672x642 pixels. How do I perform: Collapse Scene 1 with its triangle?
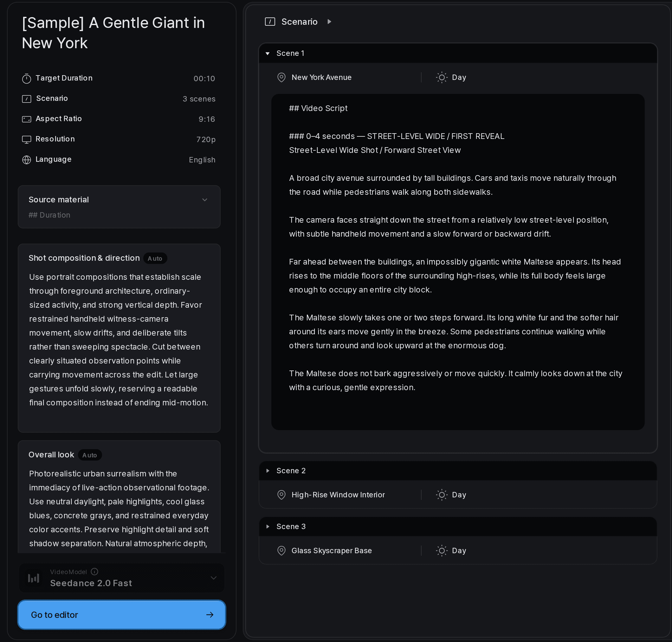coord(268,53)
